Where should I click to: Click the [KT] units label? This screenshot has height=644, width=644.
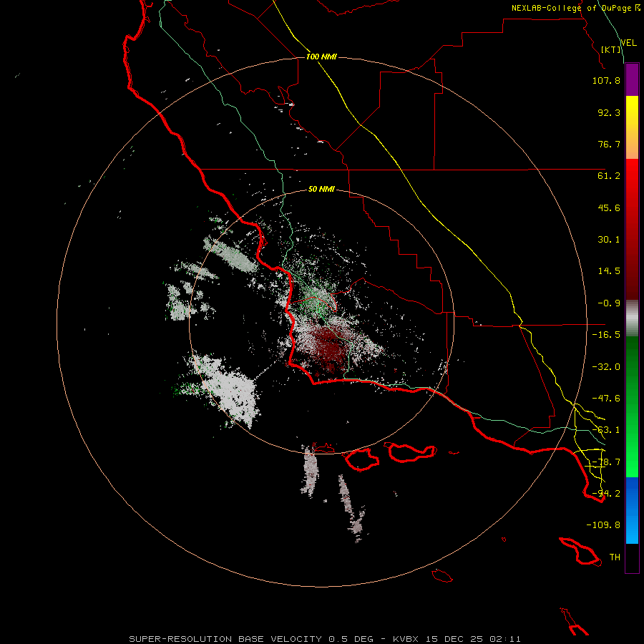[611, 49]
